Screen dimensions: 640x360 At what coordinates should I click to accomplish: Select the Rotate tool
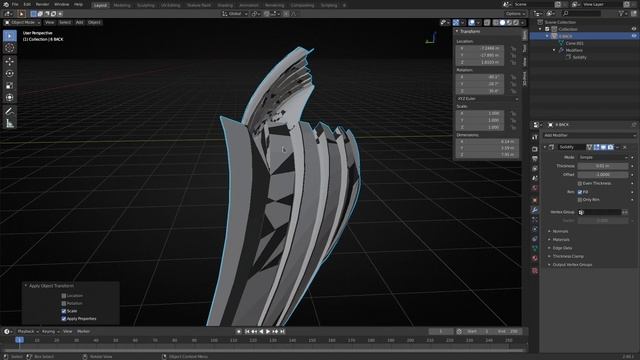10,73
